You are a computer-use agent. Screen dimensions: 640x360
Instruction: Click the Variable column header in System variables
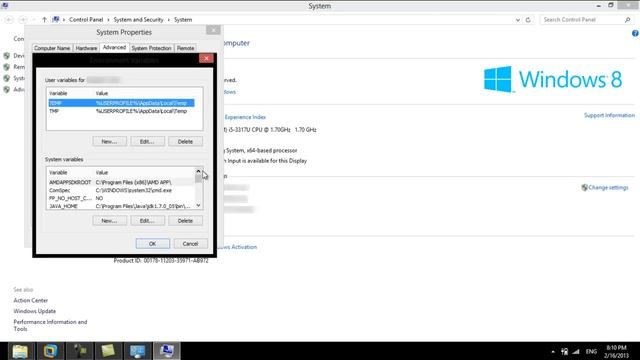[58, 173]
